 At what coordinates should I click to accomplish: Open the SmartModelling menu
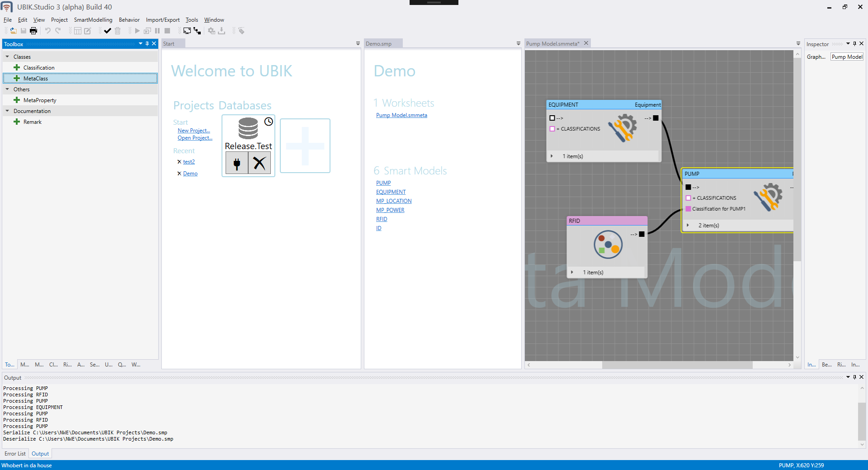(x=93, y=20)
